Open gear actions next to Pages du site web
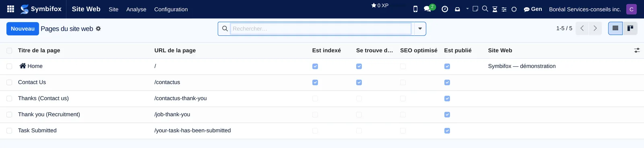Screen dimensions: 644x148 point(98,29)
